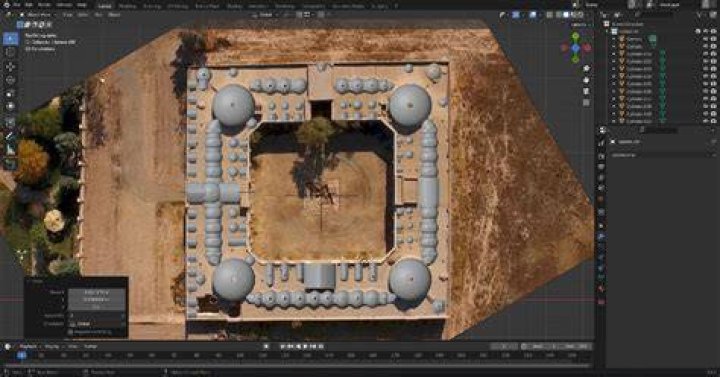Select the Move tool in toolbar
The height and width of the screenshot is (377, 720).
click(x=10, y=67)
